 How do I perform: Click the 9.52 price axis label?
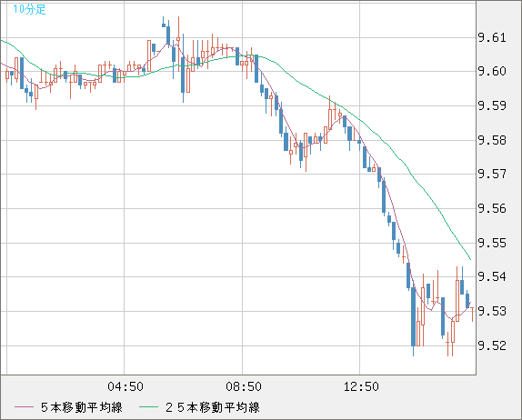click(x=492, y=345)
